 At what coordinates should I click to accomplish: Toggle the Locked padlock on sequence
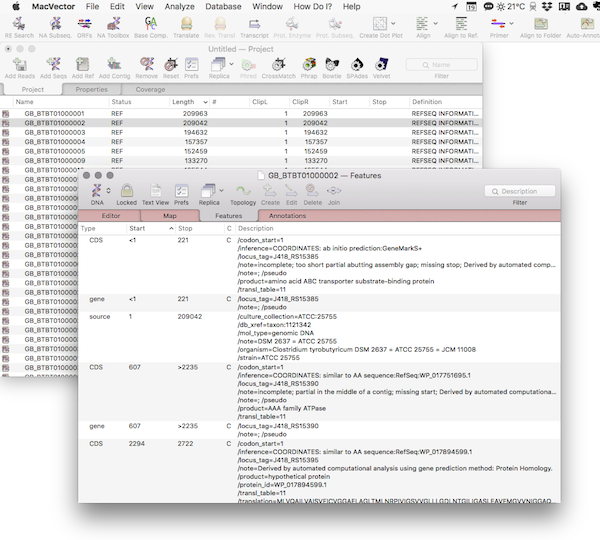tap(127, 191)
